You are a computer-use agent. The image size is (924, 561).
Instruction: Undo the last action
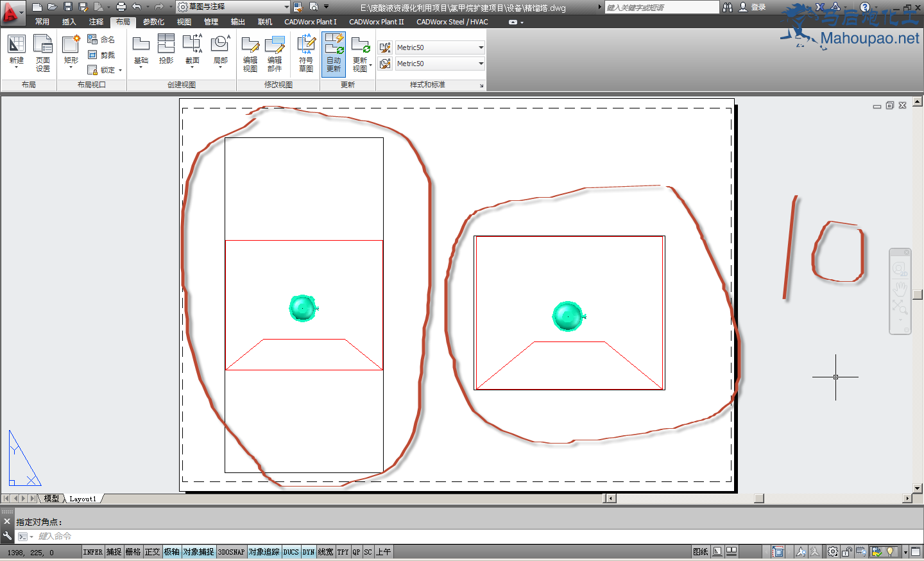click(136, 7)
